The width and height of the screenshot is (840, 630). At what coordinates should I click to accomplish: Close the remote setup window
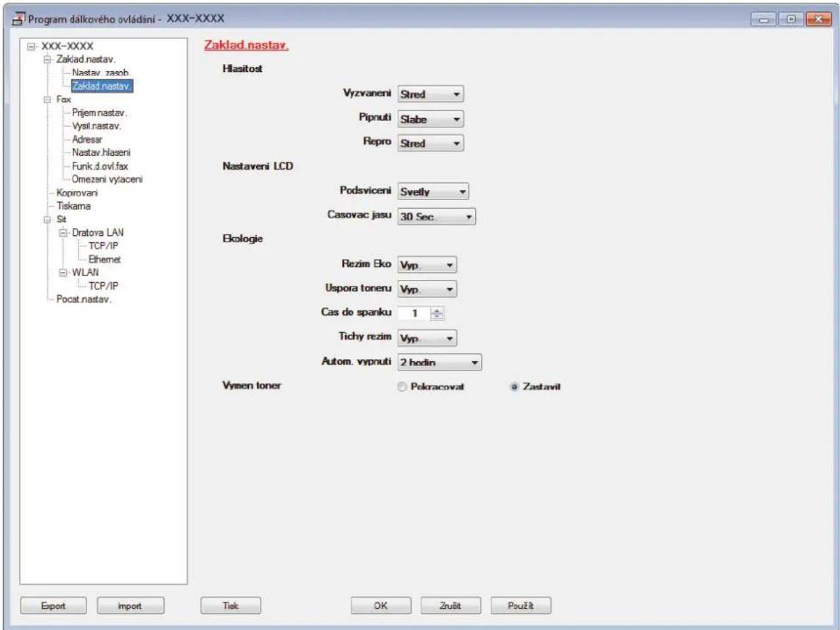pos(819,19)
